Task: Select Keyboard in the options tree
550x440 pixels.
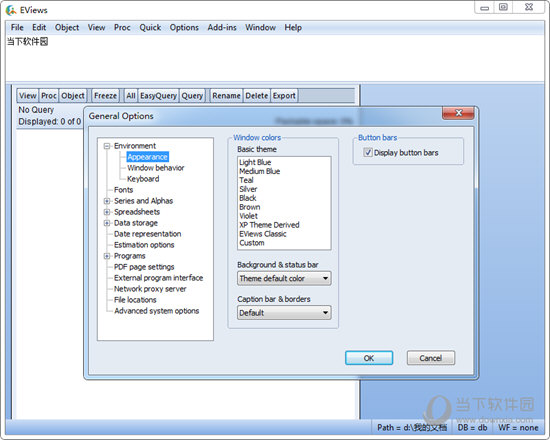Action: 143,179
